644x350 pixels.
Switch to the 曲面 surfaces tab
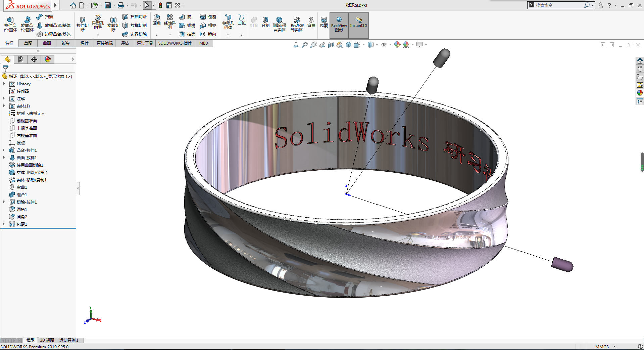[47, 43]
